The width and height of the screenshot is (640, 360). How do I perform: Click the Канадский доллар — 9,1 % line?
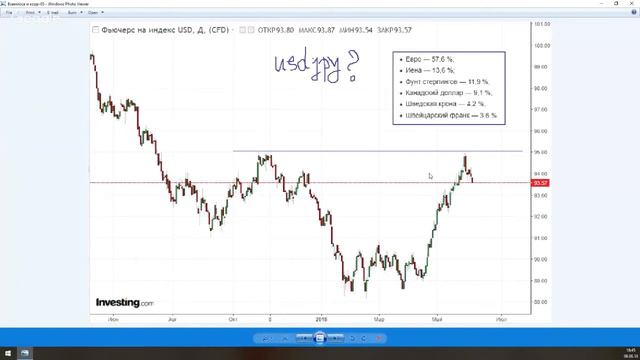(x=449, y=93)
